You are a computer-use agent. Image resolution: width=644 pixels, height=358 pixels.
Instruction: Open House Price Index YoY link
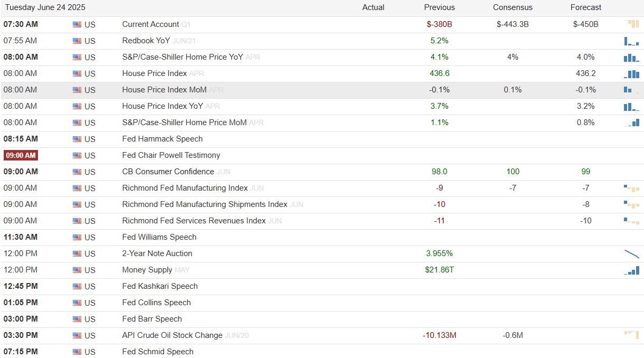163,106
